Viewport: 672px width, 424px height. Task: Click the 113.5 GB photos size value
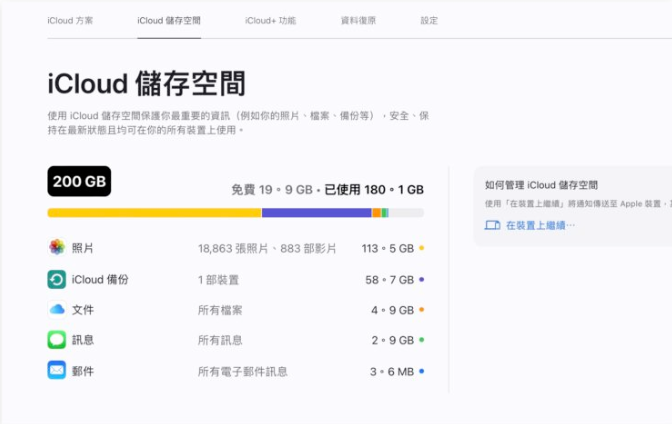coord(388,248)
